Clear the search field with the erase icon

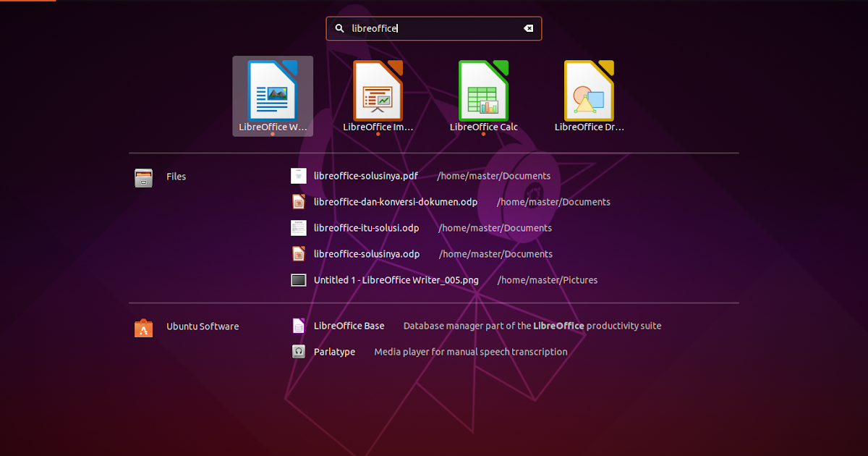(528, 28)
